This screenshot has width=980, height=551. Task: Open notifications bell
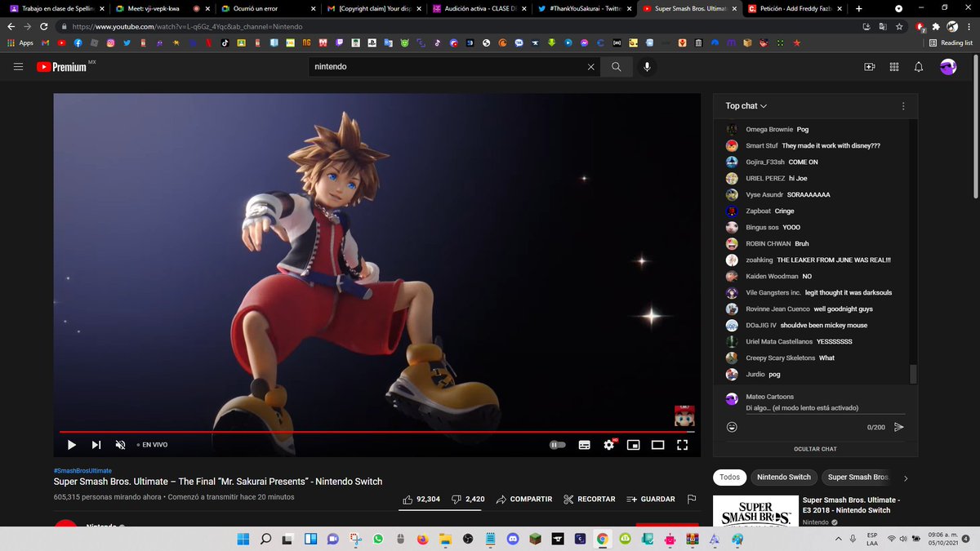[x=919, y=67]
